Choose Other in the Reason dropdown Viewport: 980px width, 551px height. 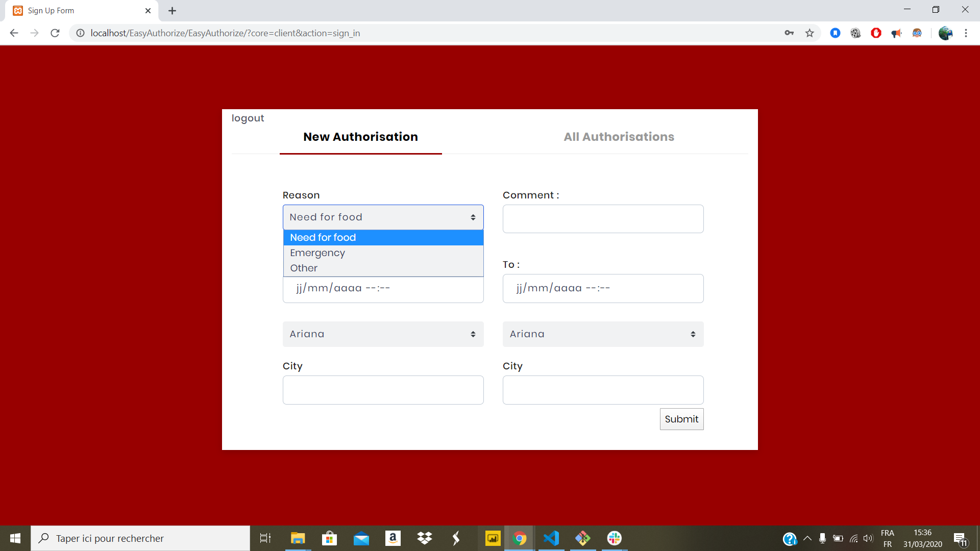304,268
